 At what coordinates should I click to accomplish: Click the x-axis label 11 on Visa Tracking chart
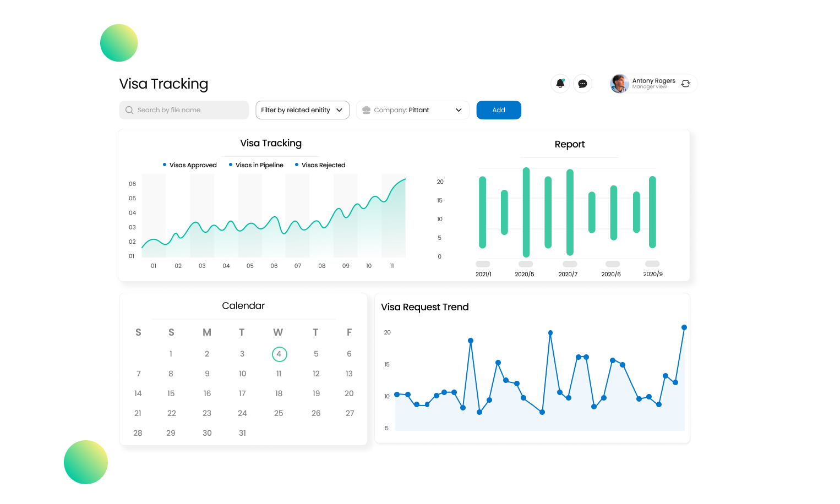392,266
